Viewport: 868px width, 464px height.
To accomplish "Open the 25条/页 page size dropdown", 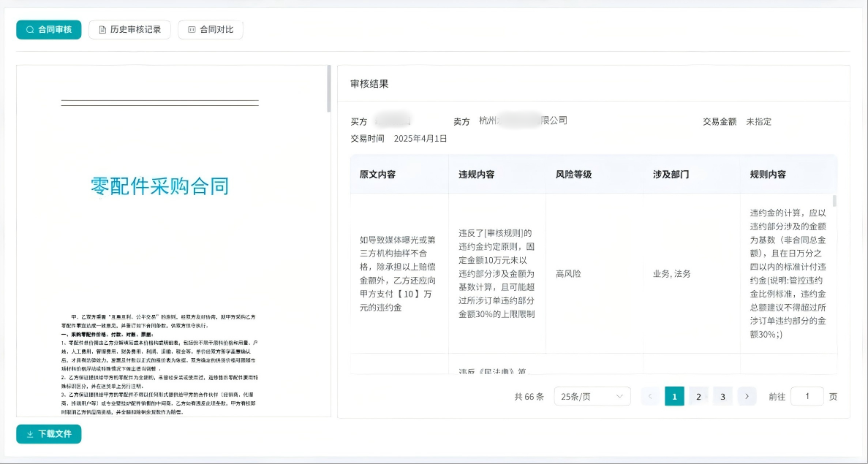I will click(589, 395).
